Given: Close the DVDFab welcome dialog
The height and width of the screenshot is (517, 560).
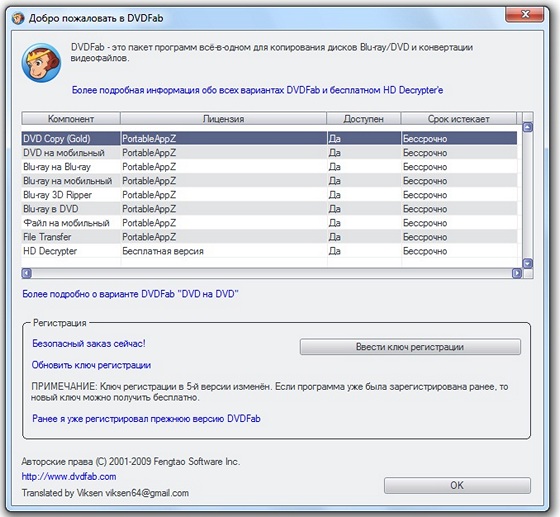Looking at the screenshot, I should point(525,15).
